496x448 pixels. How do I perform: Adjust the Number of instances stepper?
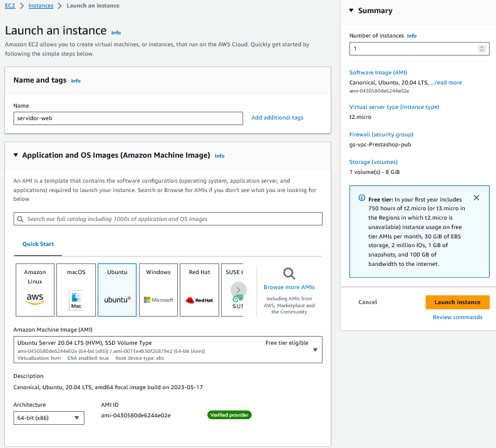(481, 49)
